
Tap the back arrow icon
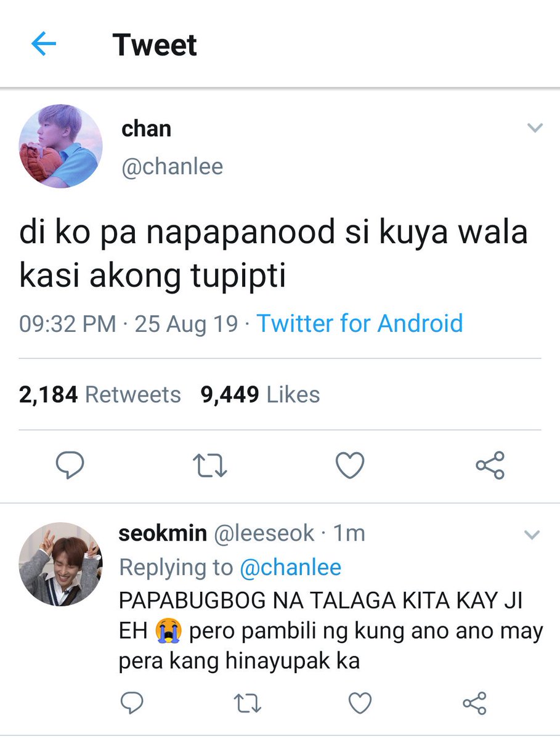[44, 45]
